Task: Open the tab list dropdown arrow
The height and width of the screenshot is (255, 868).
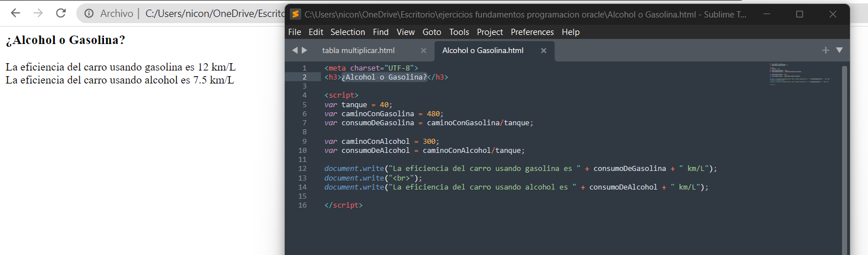Action: [x=839, y=50]
